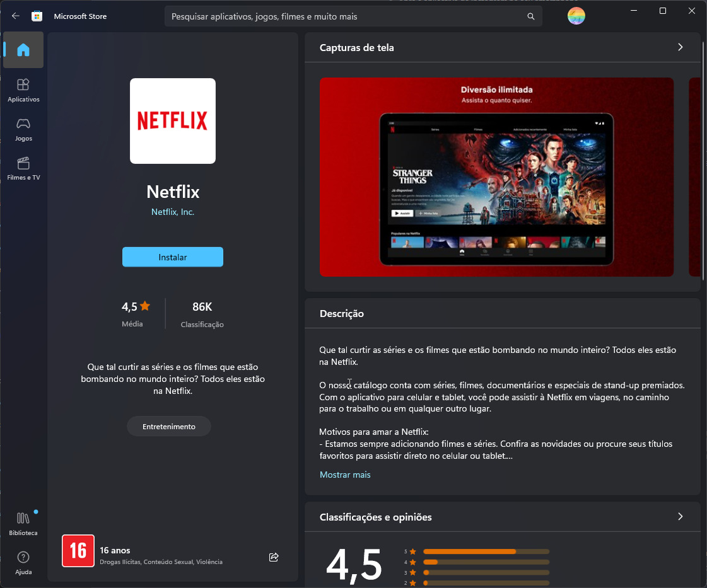Expand the Capturas de tela section chevron
This screenshot has width=707, height=588.
[680, 47]
